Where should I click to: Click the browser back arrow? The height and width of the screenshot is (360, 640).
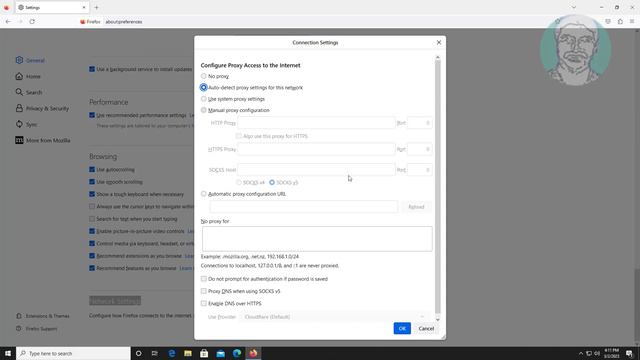click(9, 22)
